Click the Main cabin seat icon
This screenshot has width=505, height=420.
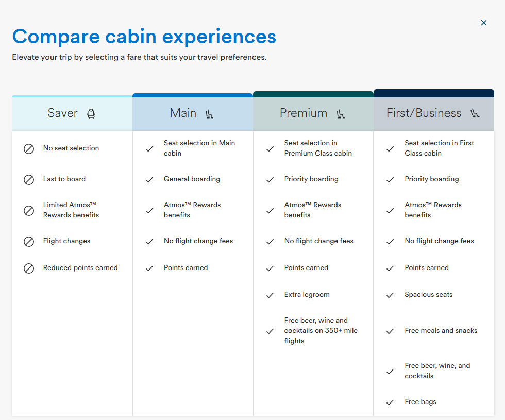[x=209, y=113]
